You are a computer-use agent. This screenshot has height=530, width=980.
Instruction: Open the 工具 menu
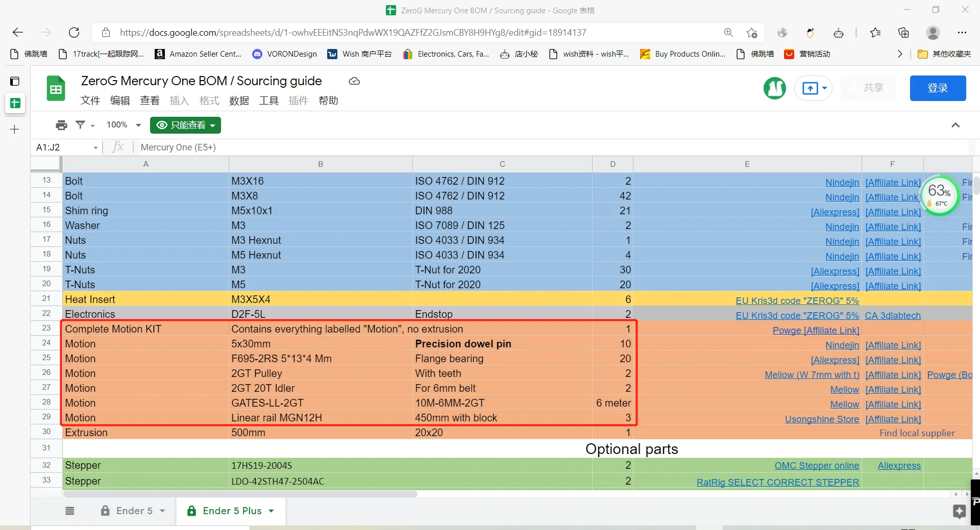[x=268, y=100]
